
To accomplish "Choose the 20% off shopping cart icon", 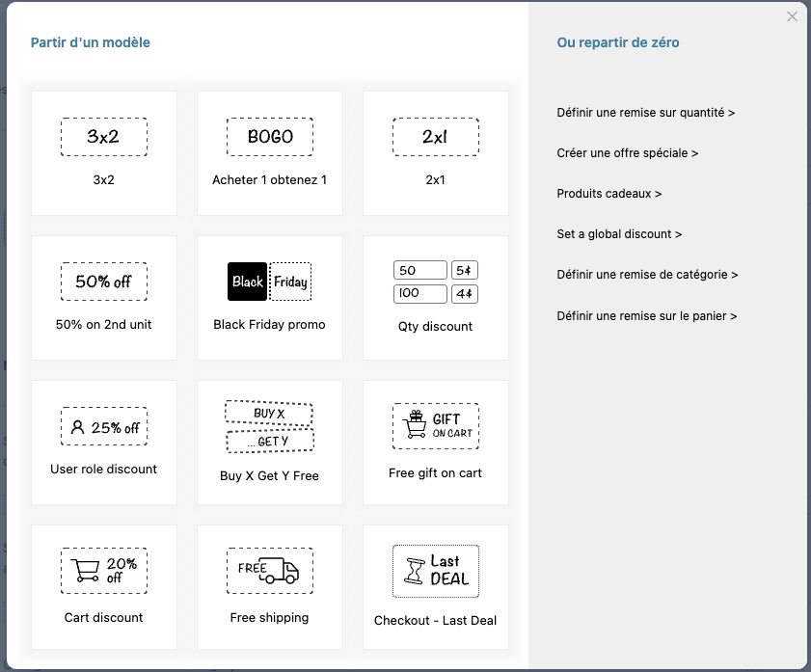I will pos(104,571).
